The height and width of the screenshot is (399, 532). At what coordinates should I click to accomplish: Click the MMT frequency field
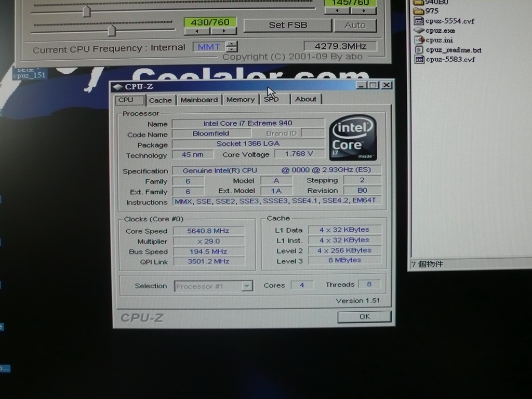coord(209,47)
